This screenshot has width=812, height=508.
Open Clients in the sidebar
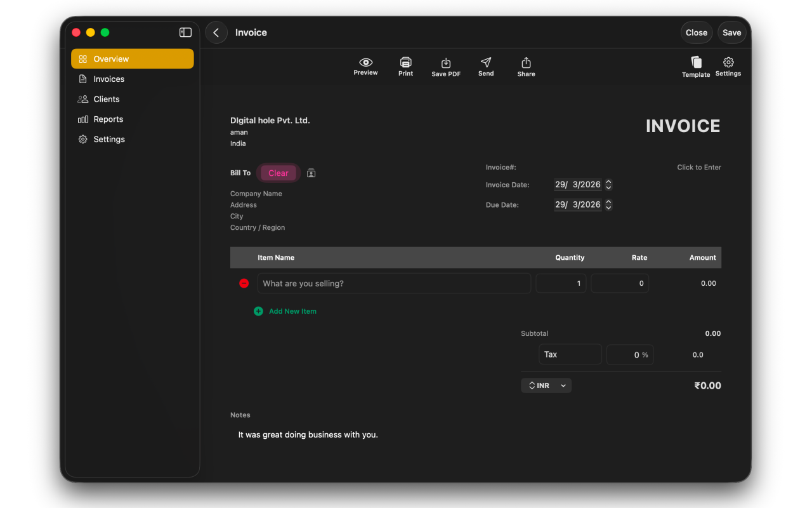[133, 99]
